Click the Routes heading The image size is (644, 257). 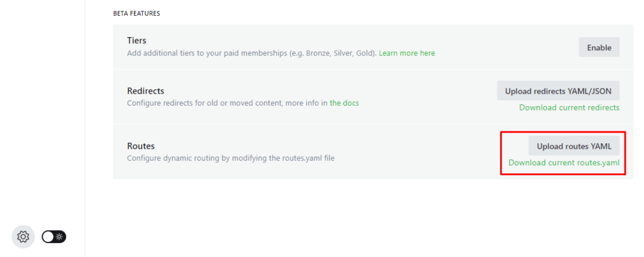click(141, 146)
